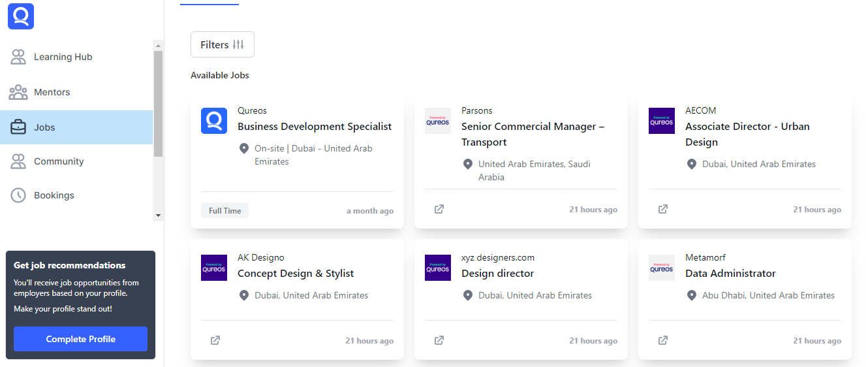Navigate to Community section
The image size is (868, 367).
(59, 161)
